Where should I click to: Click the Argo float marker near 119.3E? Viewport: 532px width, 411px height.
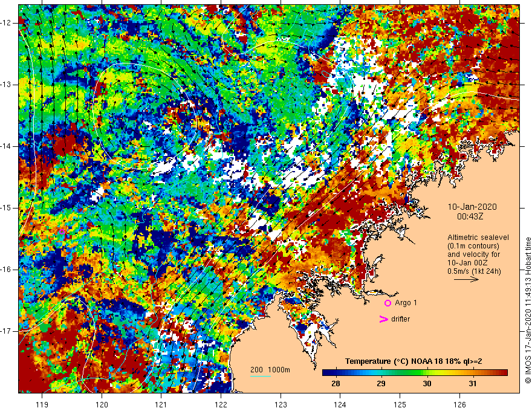[x=62, y=231]
